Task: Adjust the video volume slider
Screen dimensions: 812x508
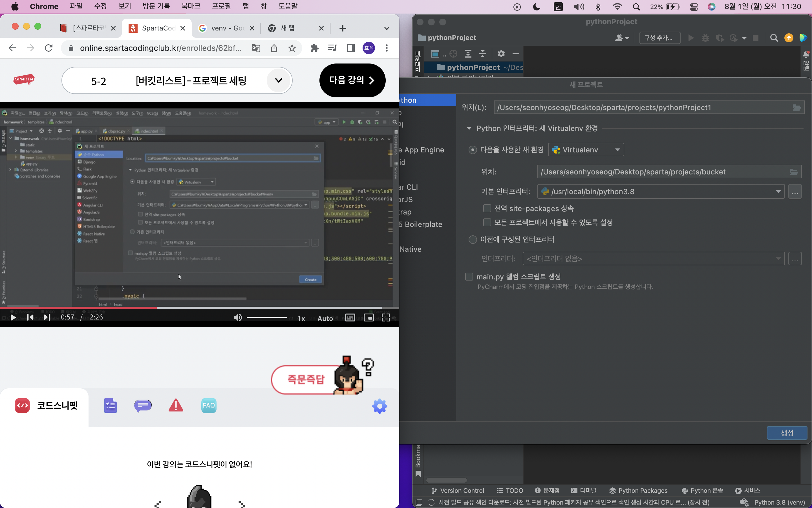Action: (x=266, y=317)
